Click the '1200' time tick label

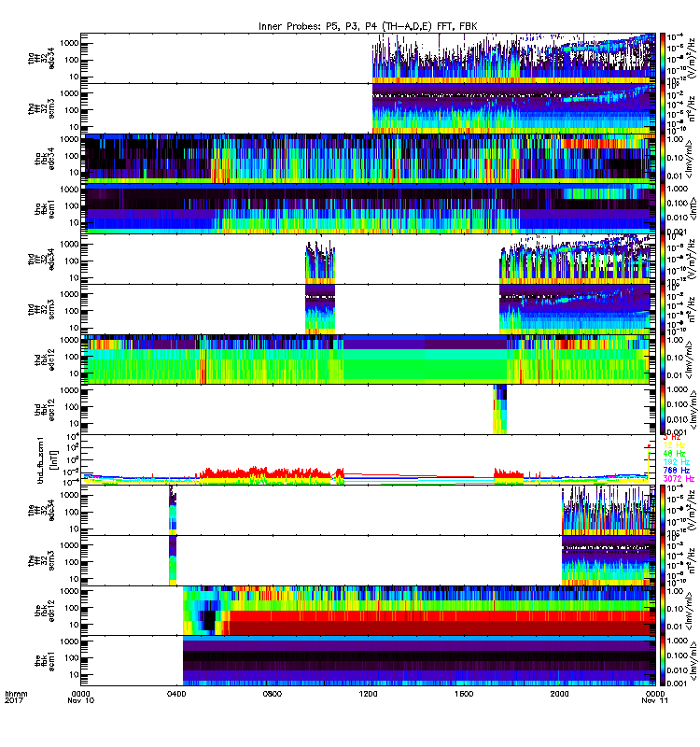368,694
